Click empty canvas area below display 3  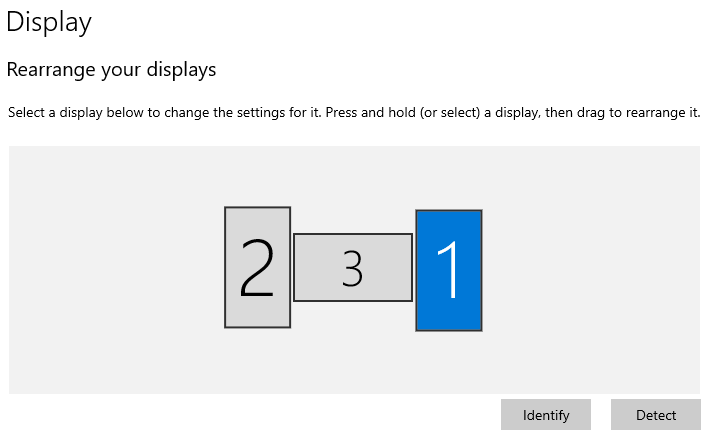click(x=352, y=350)
